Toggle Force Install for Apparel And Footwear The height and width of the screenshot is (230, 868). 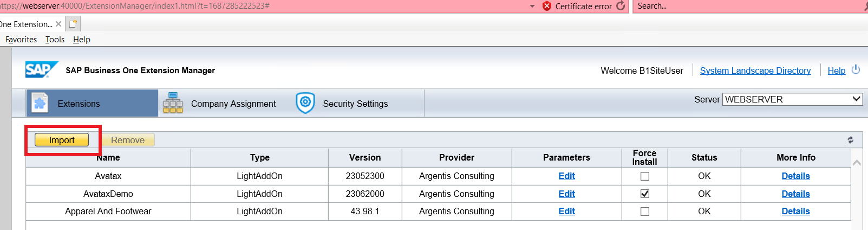[644, 212]
